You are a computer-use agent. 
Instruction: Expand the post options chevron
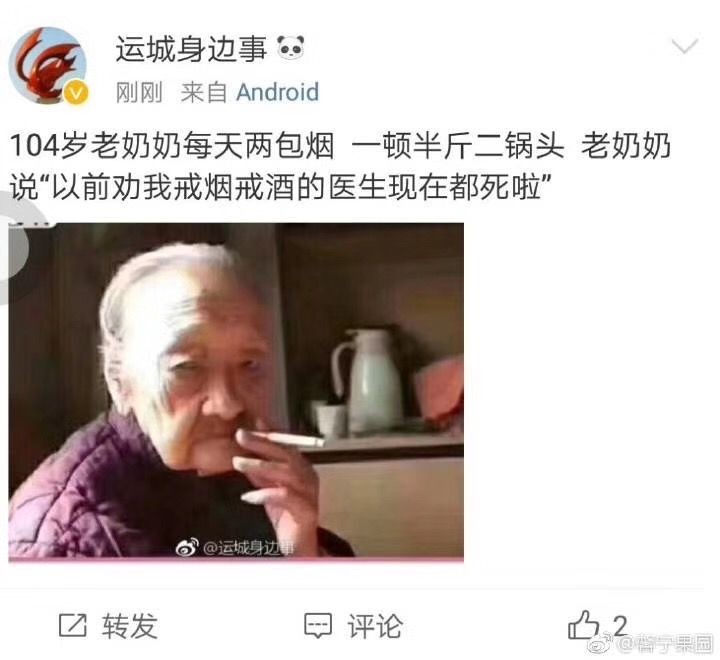click(685, 45)
